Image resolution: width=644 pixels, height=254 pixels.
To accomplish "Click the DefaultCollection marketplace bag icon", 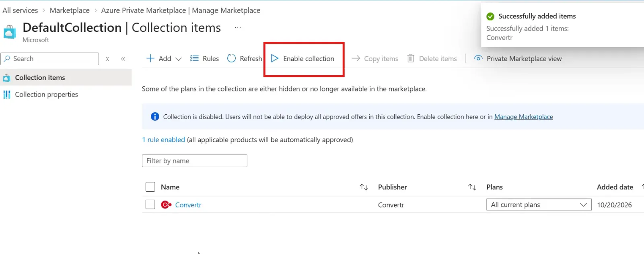I will tap(10, 32).
